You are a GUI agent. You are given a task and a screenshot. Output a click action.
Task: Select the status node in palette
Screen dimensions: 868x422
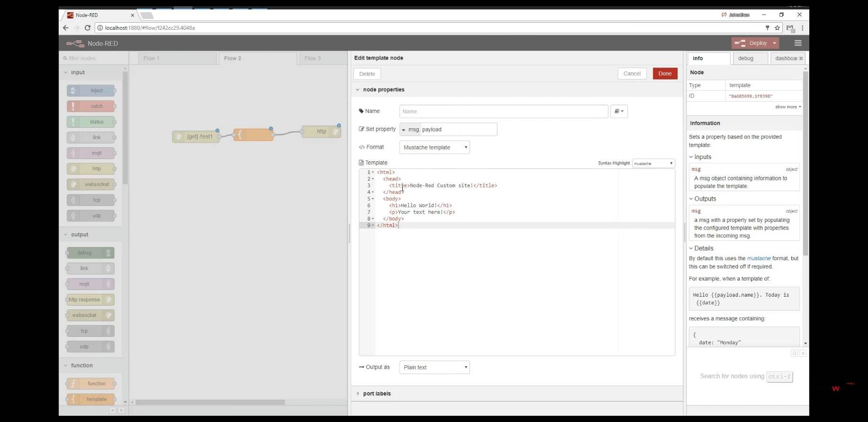coord(91,122)
